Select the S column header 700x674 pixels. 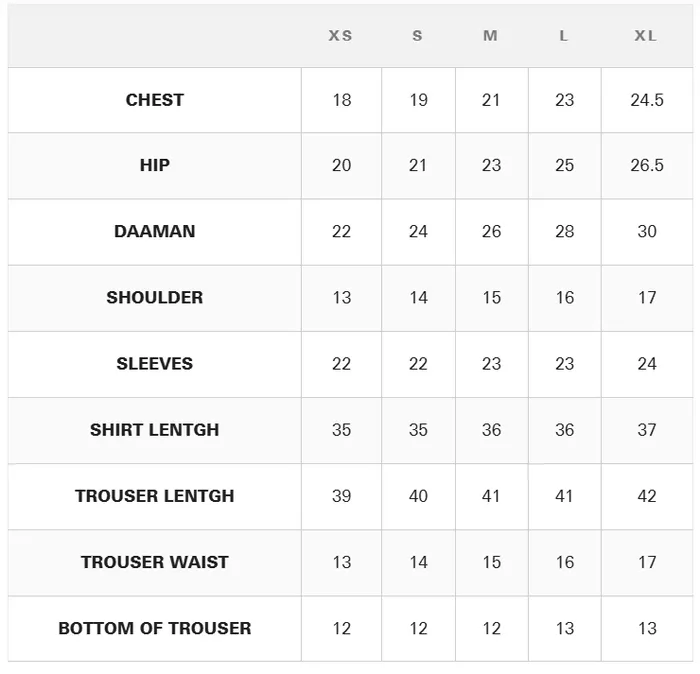pyautogui.click(x=417, y=36)
